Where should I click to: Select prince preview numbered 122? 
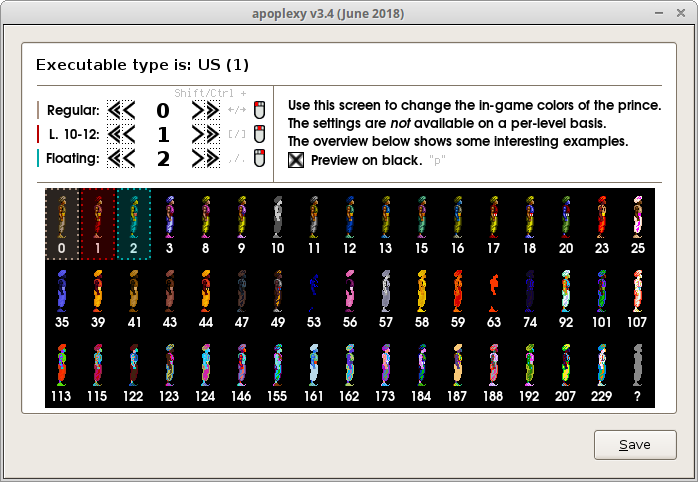pos(134,372)
